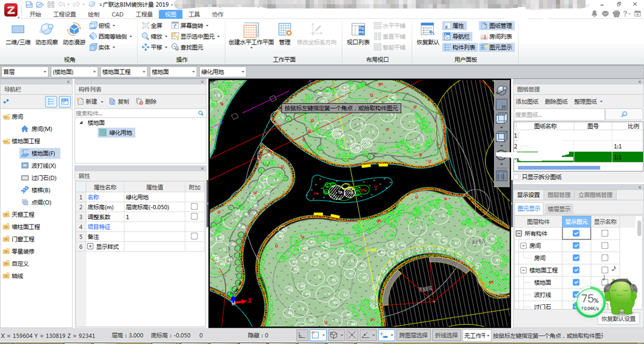Toggle the 图纸管理 panel button

tap(496, 26)
